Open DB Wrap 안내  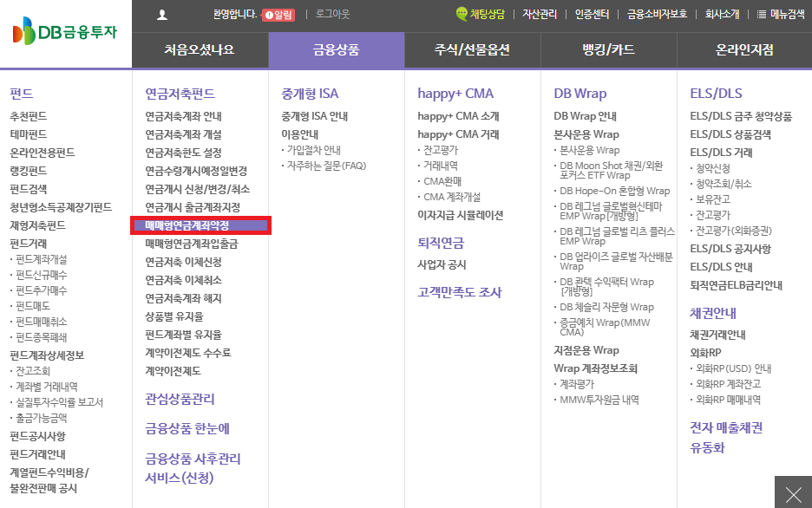[x=586, y=116]
